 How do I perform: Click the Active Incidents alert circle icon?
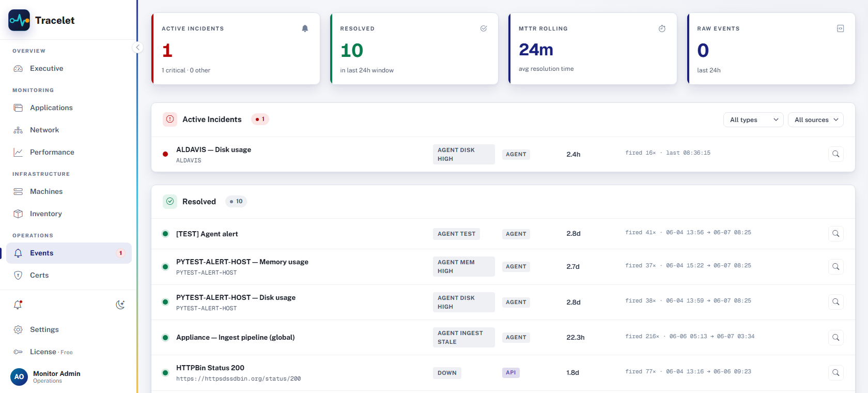tap(170, 119)
